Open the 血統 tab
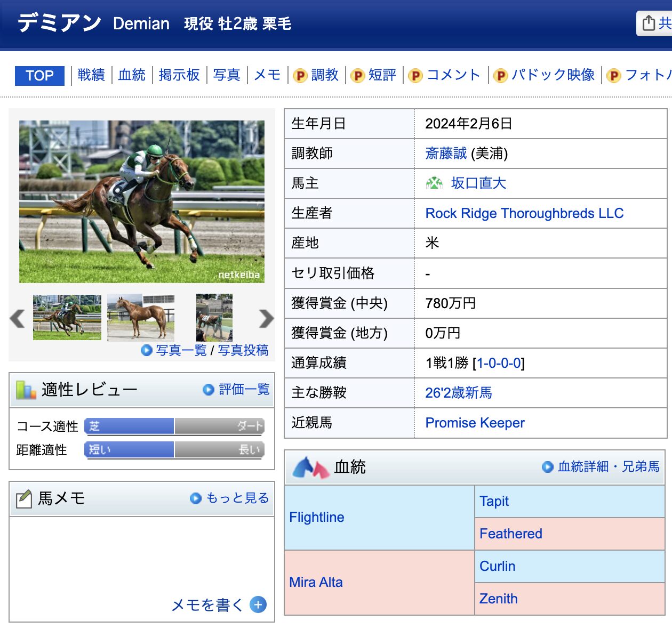The width and height of the screenshot is (672, 629). click(x=132, y=75)
